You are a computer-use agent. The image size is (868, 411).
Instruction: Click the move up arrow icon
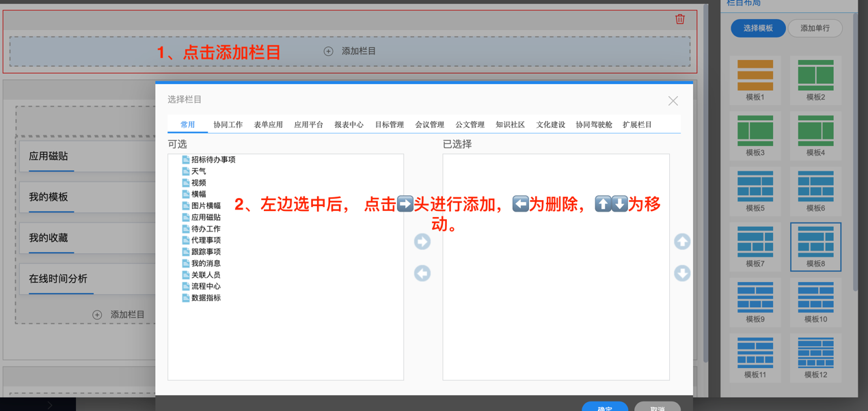pyautogui.click(x=682, y=242)
